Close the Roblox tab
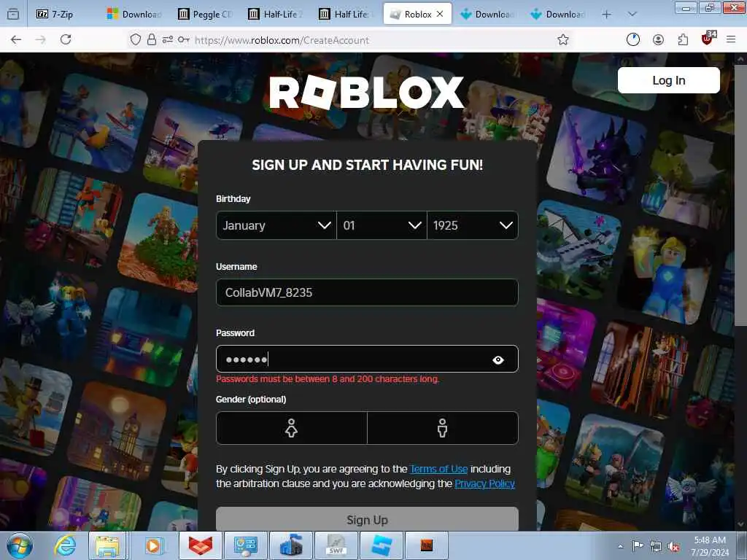The height and width of the screenshot is (560, 747). [440, 15]
